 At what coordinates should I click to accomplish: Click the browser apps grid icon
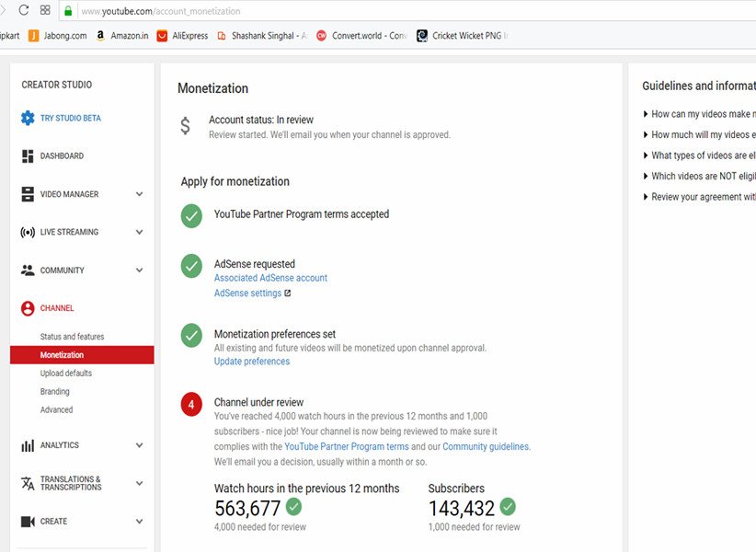[x=45, y=10]
